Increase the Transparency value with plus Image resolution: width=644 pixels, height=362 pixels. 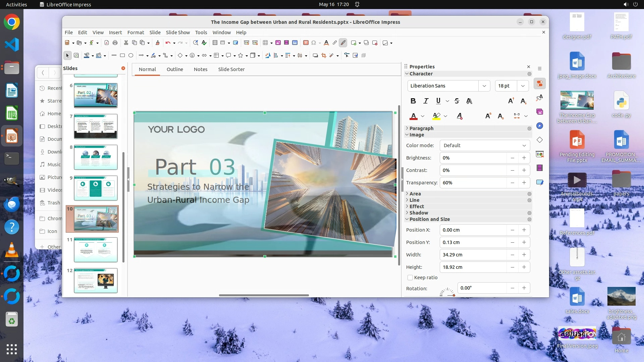524,183
